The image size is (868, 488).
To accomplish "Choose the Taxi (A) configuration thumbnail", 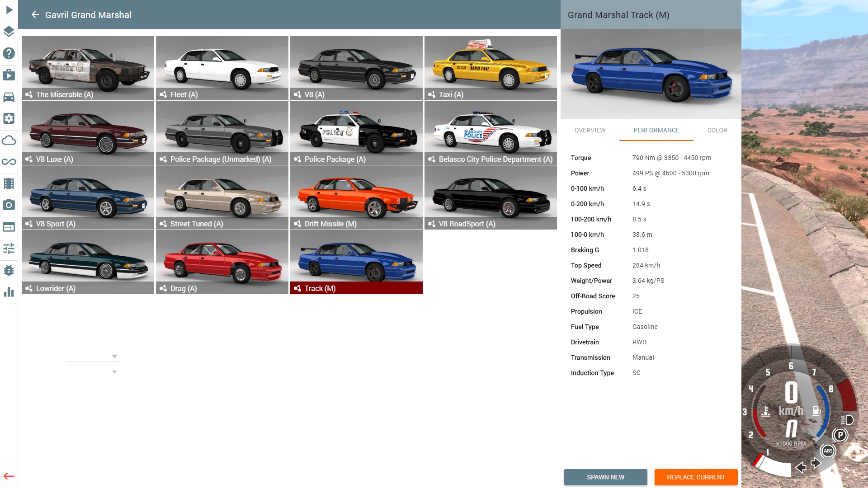I will (x=491, y=68).
